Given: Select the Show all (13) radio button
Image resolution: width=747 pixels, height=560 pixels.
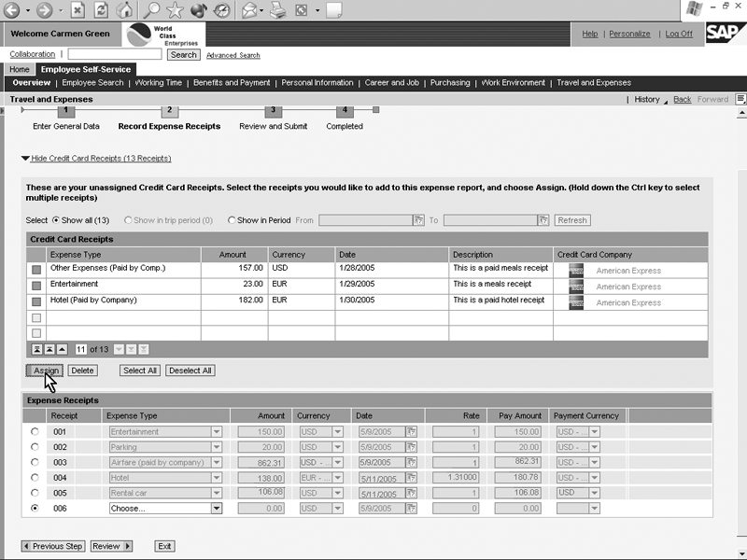Looking at the screenshot, I should tap(56, 220).
